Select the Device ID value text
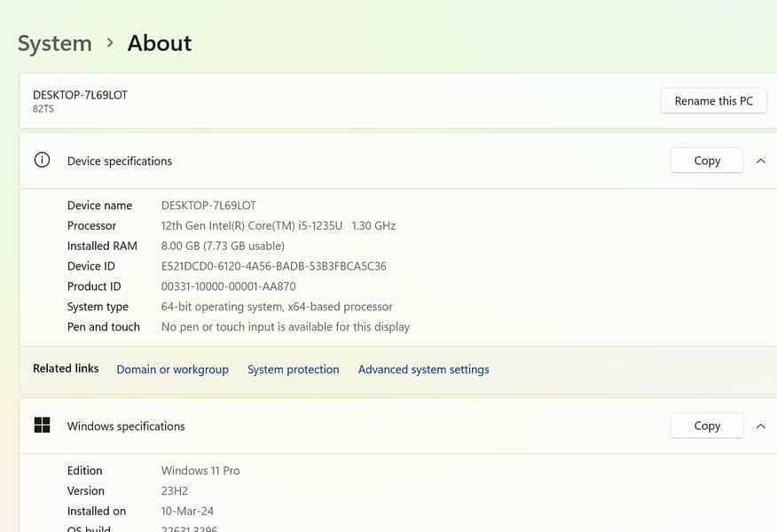777x532 pixels. pos(273,266)
